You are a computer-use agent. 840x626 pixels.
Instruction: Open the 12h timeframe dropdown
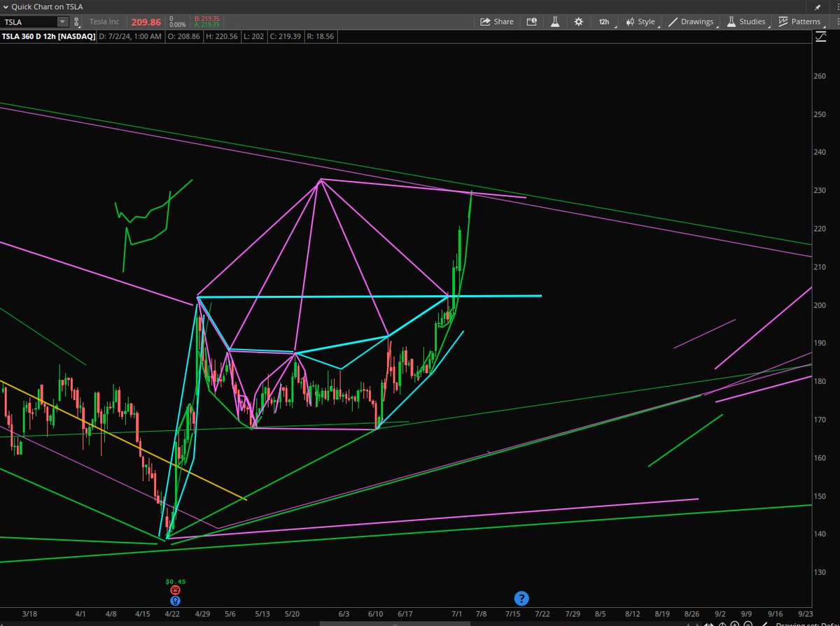[x=605, y=22]
